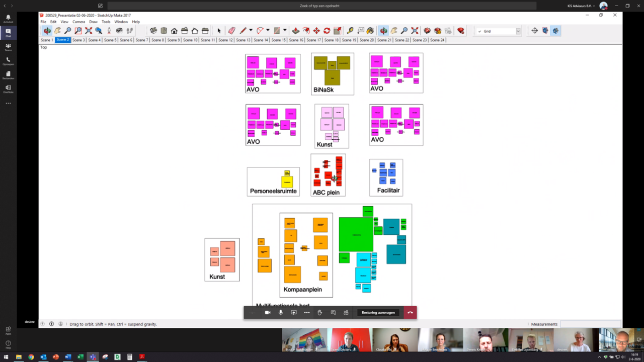The image size is (644, 362).
Task: Click the Besturing aanvragen button
Action: (378, 313)
